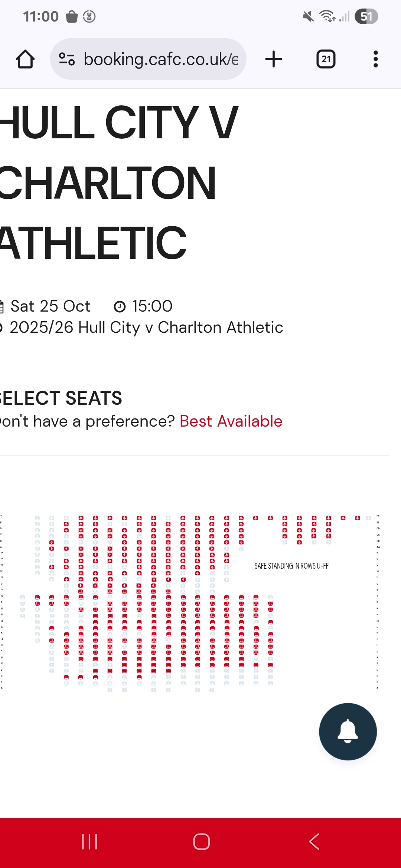Image resolution: width=401 pixels, height=868 pixels.
Task: Open Android recent apps button
Action: (x=89, y=842)
